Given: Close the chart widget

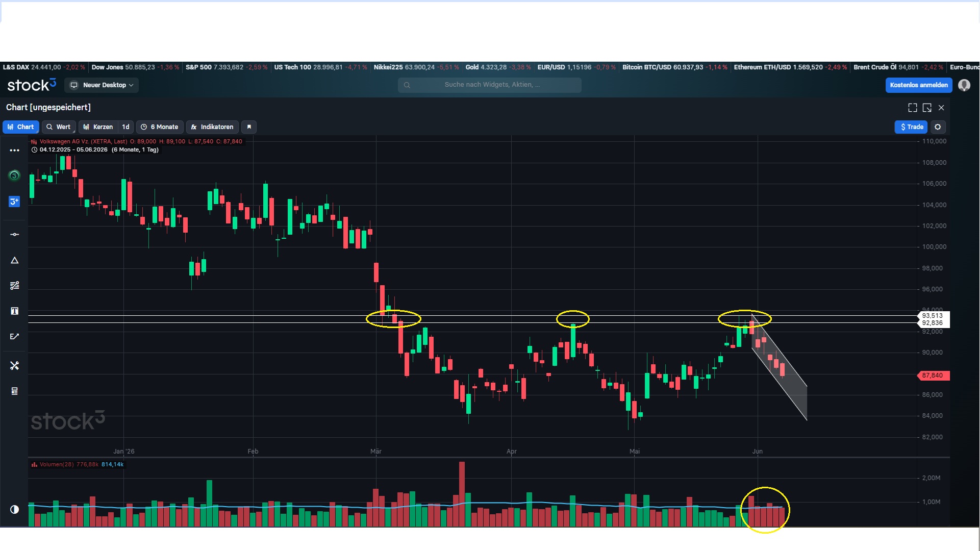Looking at the screenshot, I should pos(941,108).
